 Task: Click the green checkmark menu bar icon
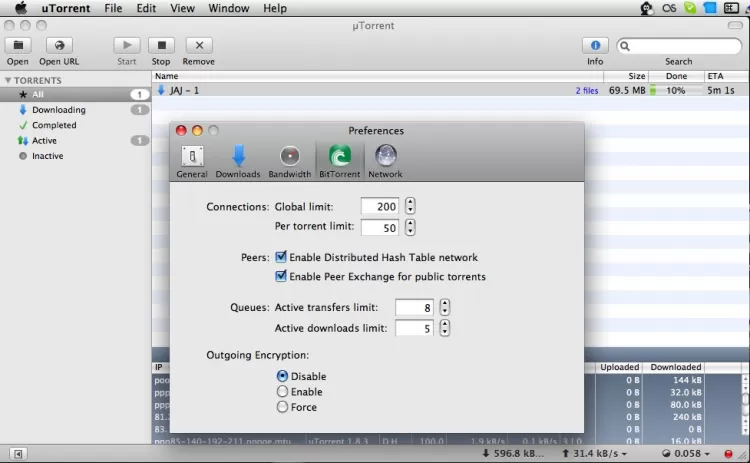(x=690, y=8)
